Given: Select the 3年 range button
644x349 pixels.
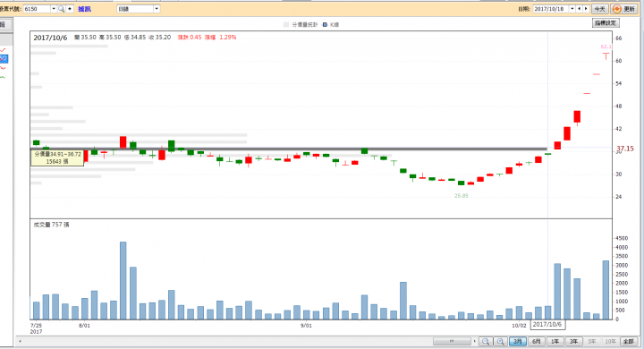Looking at the screenshot, I should (x=573, y=341).
